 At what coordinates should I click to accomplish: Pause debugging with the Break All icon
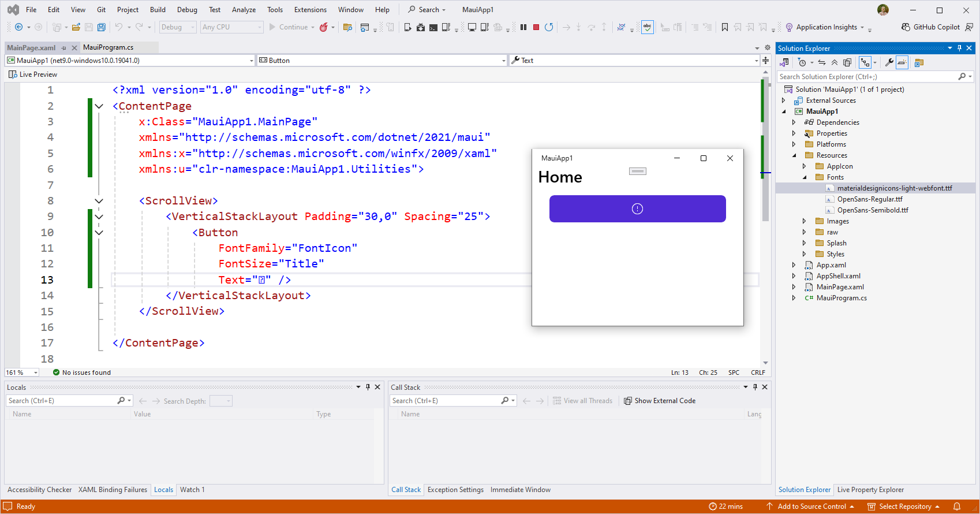coord(523,27)
